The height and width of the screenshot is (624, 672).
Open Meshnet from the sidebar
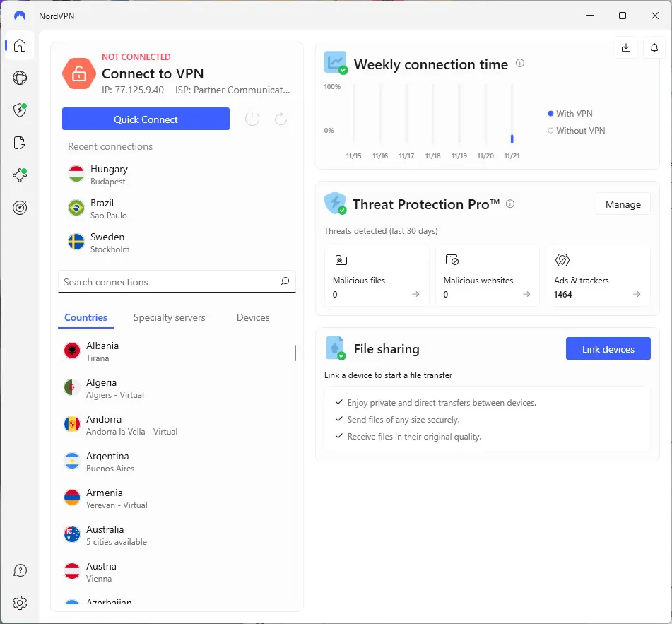(19, 175)
